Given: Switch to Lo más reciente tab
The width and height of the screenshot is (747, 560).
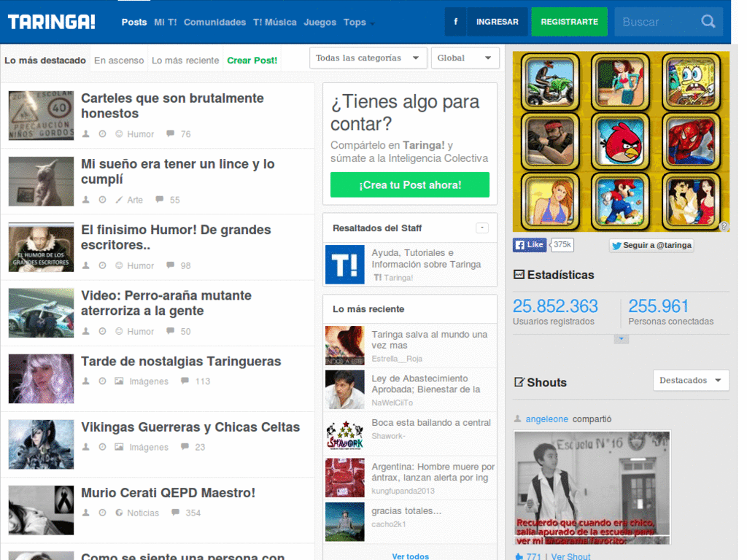Looking at the screenshot, I should (x=185, y=61).
